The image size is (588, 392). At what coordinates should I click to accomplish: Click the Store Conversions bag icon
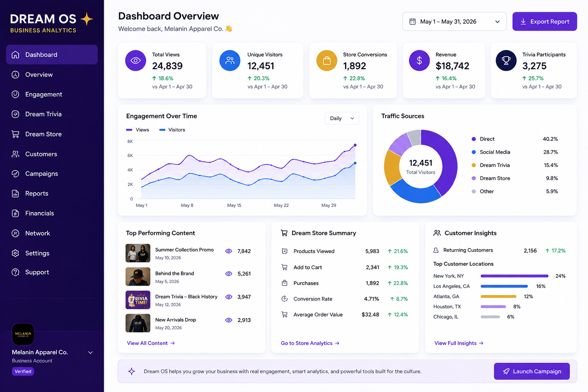click(x=327, y=60)
